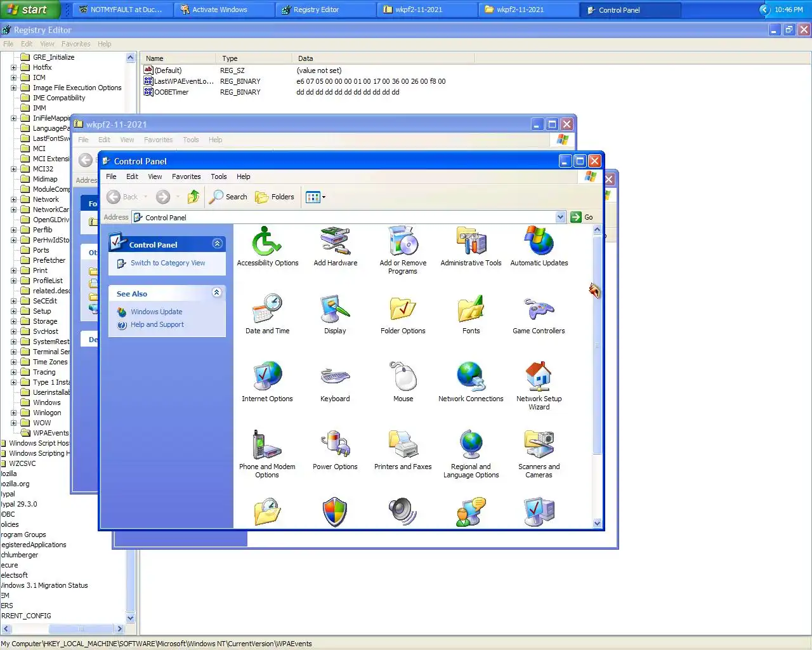Open the Mouse icon
Viewport: 812px width, 650px height.
point(403,382)
